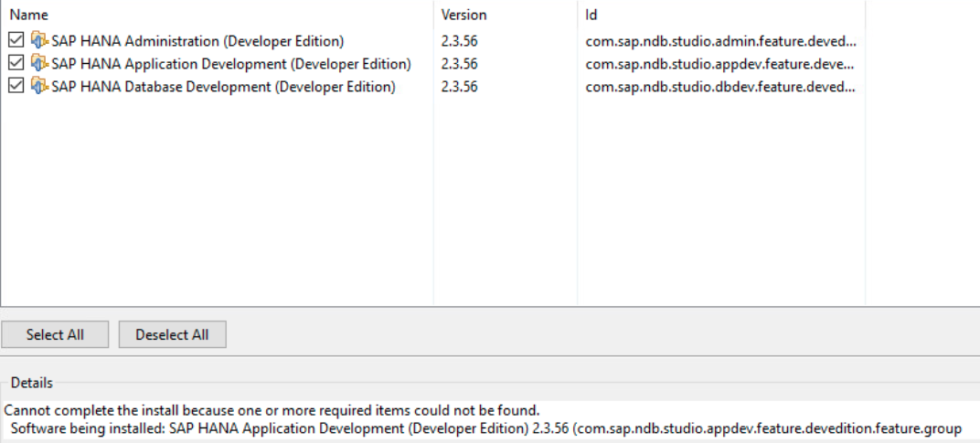Click the SAP HANA Application Development feature icon
This screenshot has height=443, width=980.
39,64
